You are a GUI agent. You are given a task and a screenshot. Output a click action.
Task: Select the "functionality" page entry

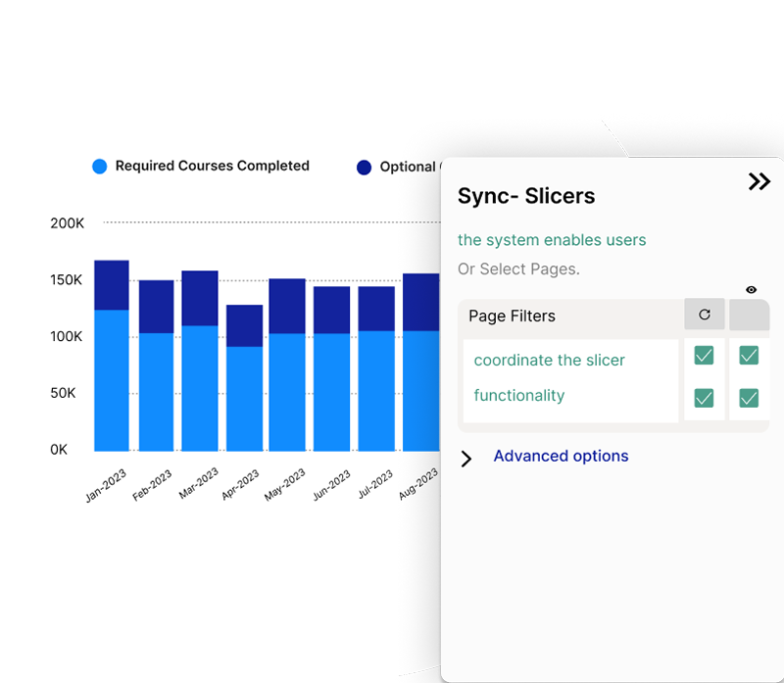(518, 395)
